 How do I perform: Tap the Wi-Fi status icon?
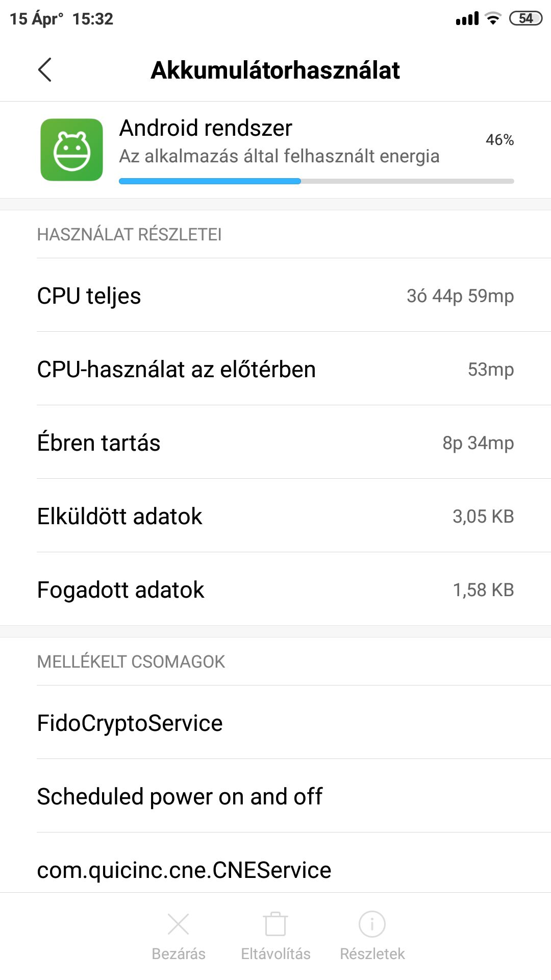coord(493,19)
